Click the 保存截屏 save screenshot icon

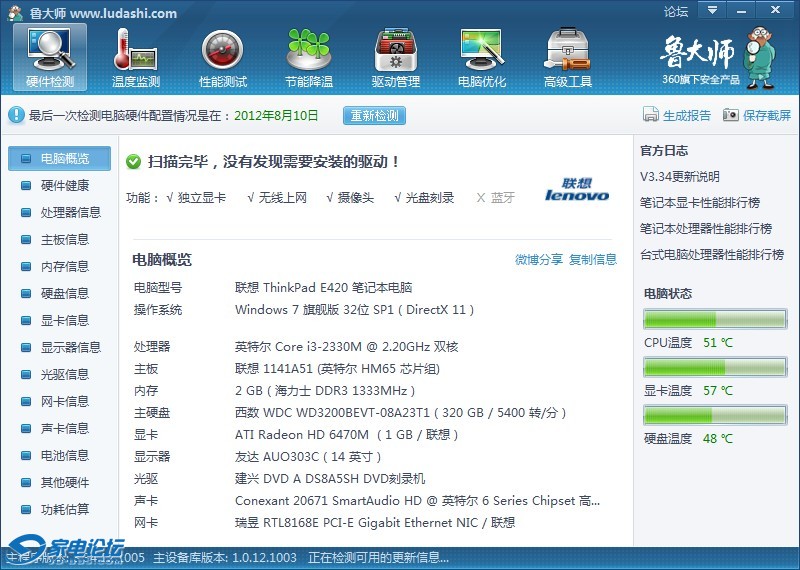tap(731, 115)
